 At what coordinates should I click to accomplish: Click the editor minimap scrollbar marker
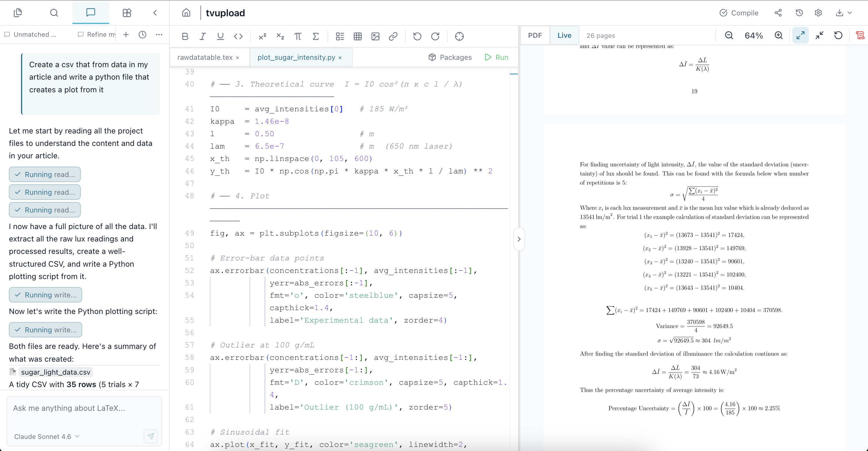pos(514,73)
